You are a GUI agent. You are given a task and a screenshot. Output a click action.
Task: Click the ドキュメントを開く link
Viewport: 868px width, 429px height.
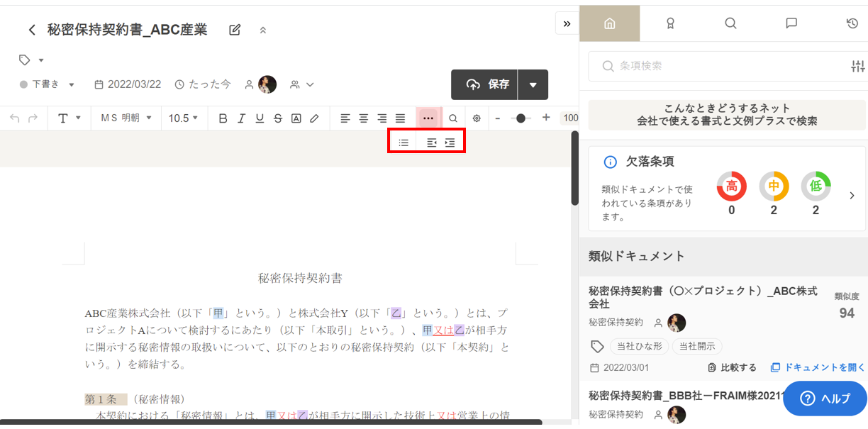[x=818, y=367]
